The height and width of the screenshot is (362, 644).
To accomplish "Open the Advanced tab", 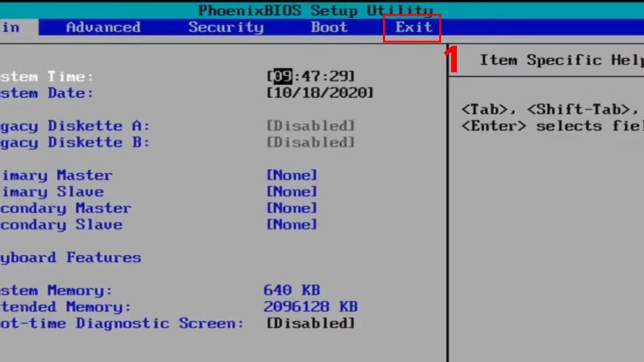I will (x=103, y=27).
